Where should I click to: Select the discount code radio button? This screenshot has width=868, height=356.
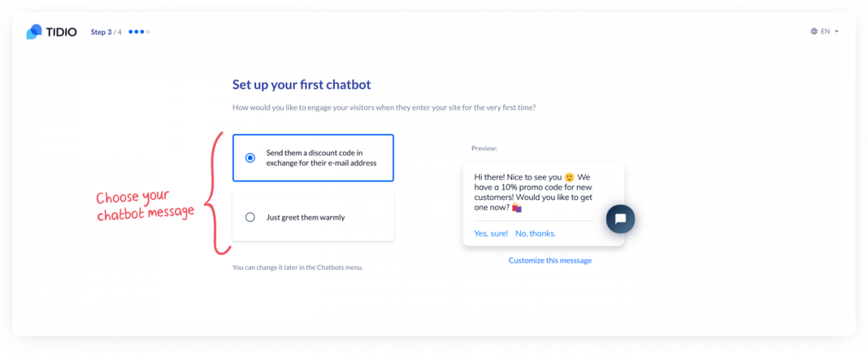tap(250, 158)
